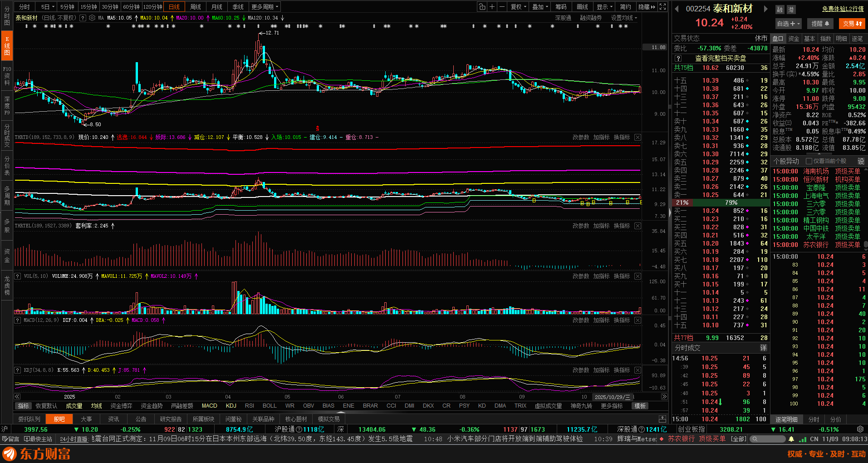This screenshot has width=868, height=463.
Task: Click the status bar search field
Action: [770, 439]
